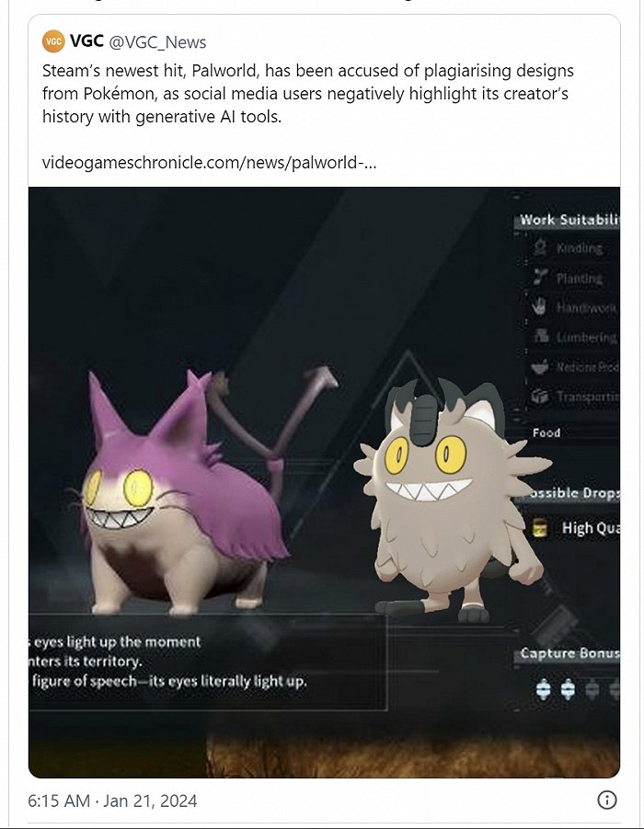Viewport: 644px width, 829px height.
Task: Click the first lit Capture Bonus icon
Action: (543, 689)
